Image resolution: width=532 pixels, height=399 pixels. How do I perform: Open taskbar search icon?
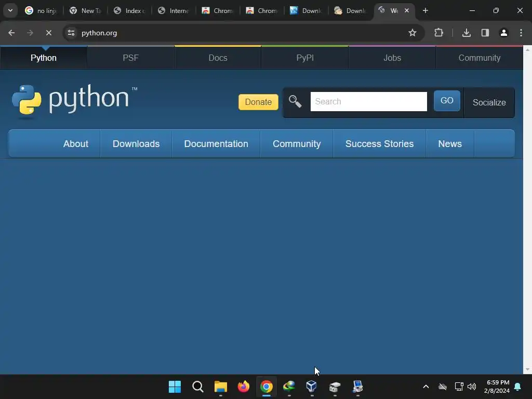coord(197,387)
